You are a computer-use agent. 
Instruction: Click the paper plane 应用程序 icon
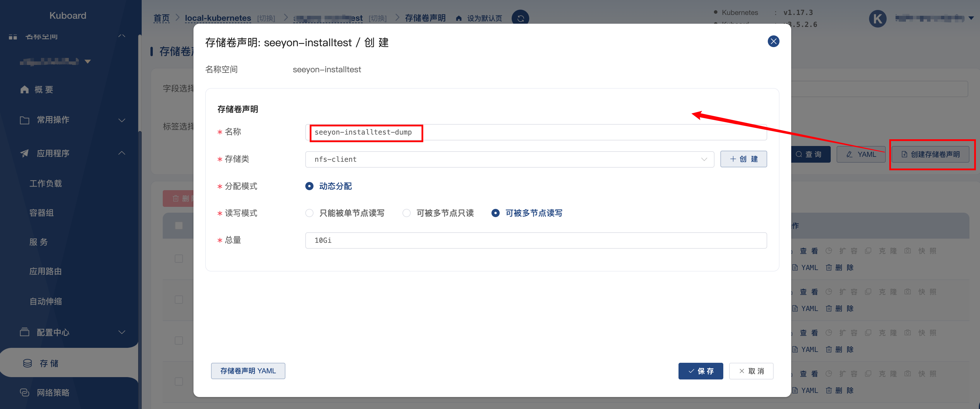tap(25, 153)
